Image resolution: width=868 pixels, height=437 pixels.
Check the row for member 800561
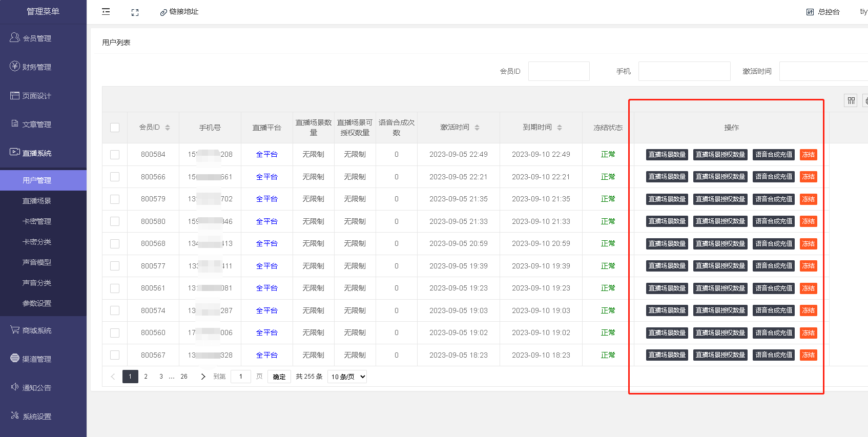click(x=115, y=288)
